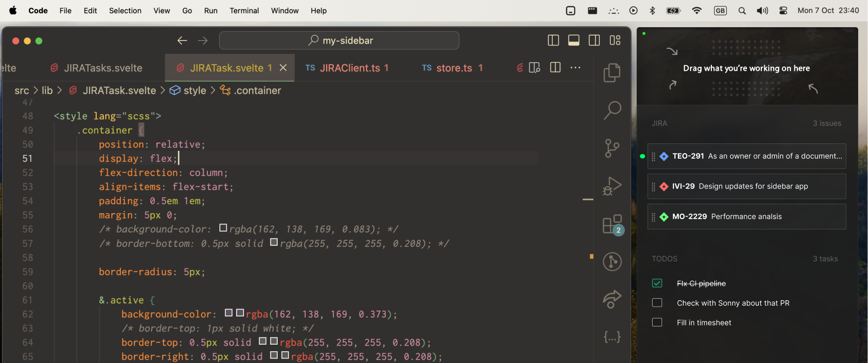
Task: Open the Terminal menu
Action: (x=244, y=10)
